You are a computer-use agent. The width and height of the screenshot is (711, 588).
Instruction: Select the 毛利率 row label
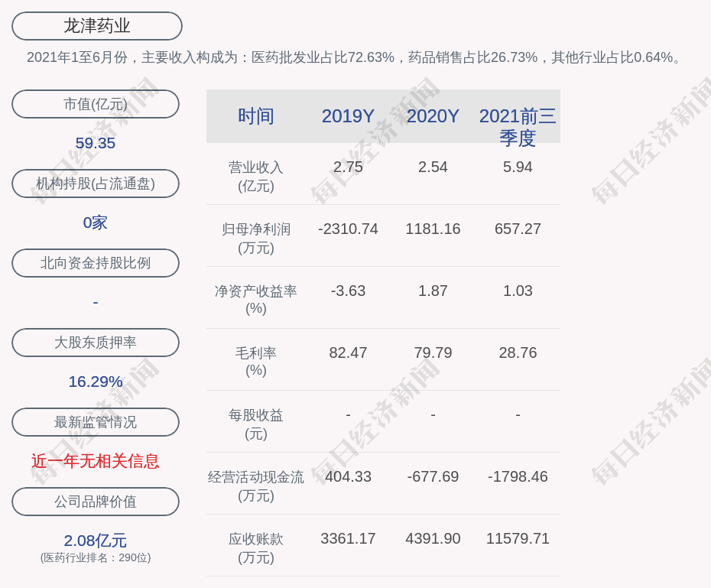(x=256, y=362)
